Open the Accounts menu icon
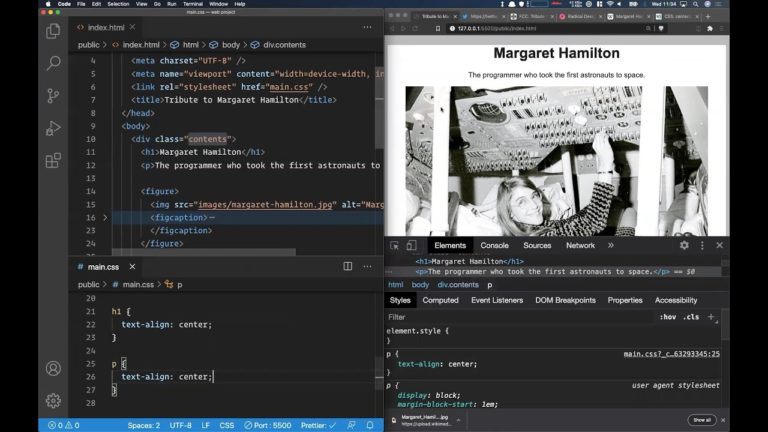 [x=53, y=368]
